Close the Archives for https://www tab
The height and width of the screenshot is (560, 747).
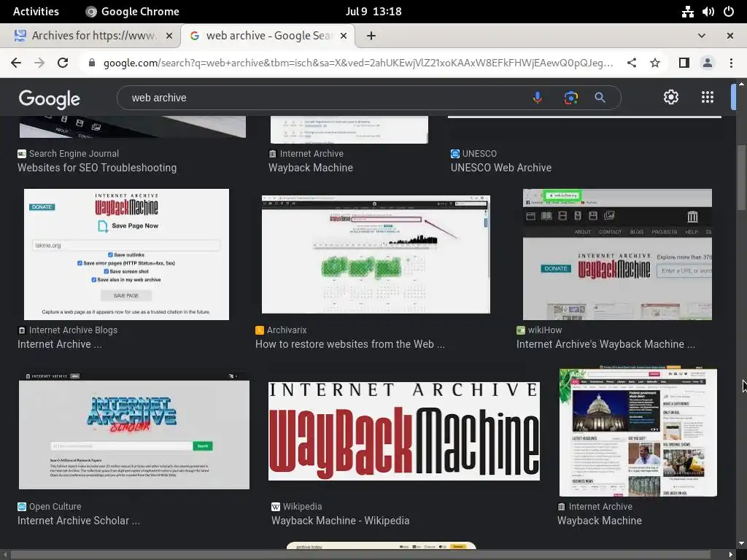pos(169,36)
